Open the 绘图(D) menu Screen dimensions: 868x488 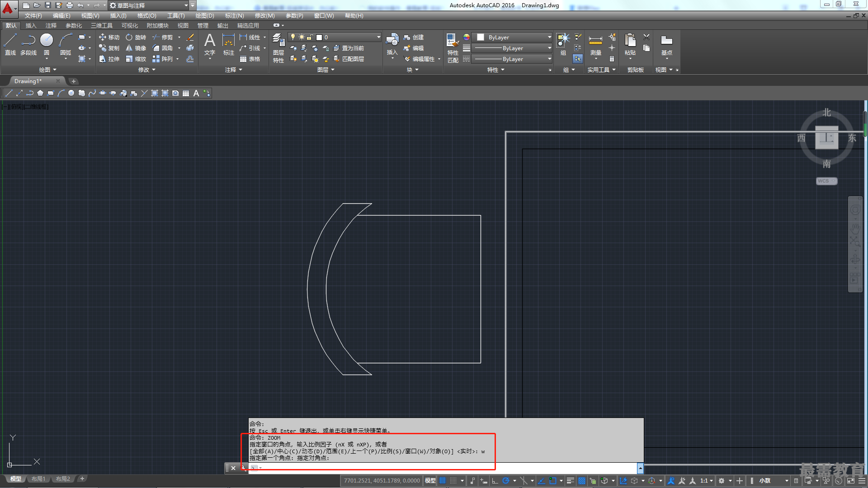click(205, 16)
